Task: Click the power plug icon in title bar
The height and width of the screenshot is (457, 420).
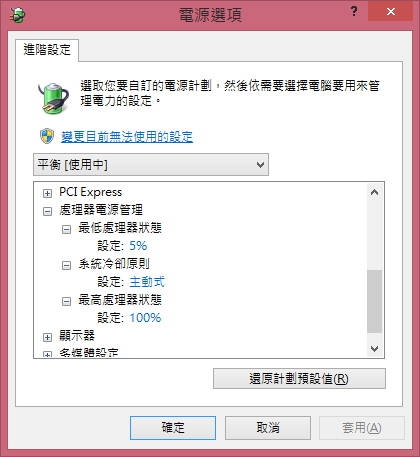Action: pos(17,15)
